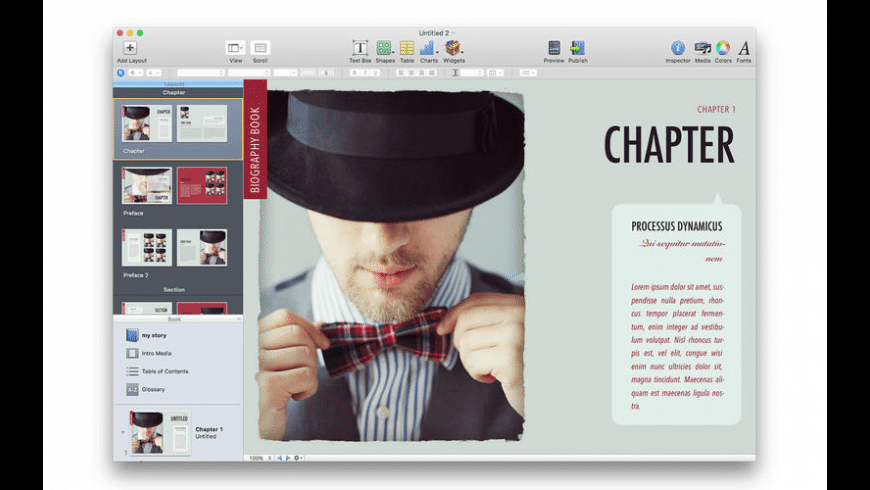Open the Media browser
This screenshot has width=870, height=490.
coord(702,48)
